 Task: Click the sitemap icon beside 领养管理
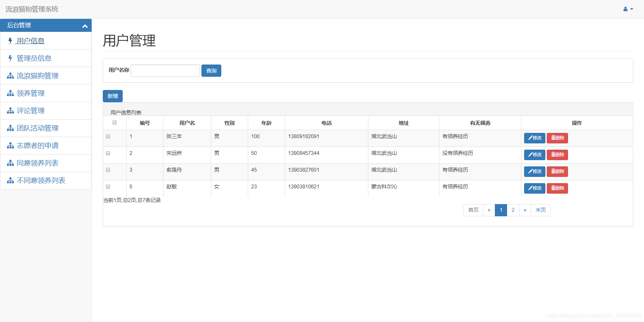[x=10, y=93]
